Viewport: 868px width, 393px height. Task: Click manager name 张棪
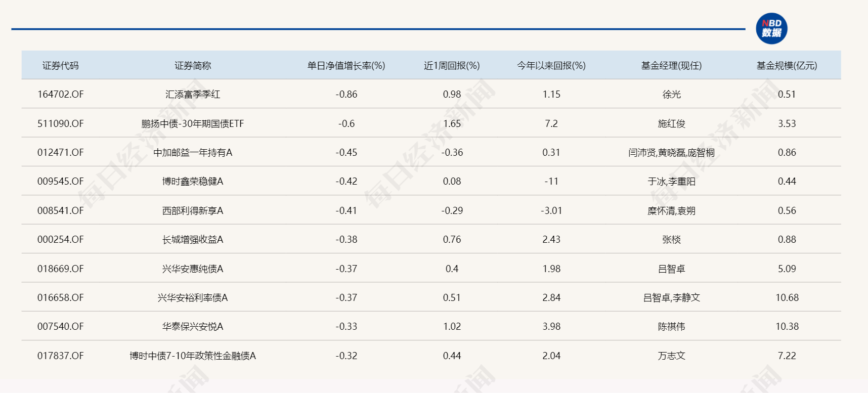pyautogui.click(x=672, y=239)
